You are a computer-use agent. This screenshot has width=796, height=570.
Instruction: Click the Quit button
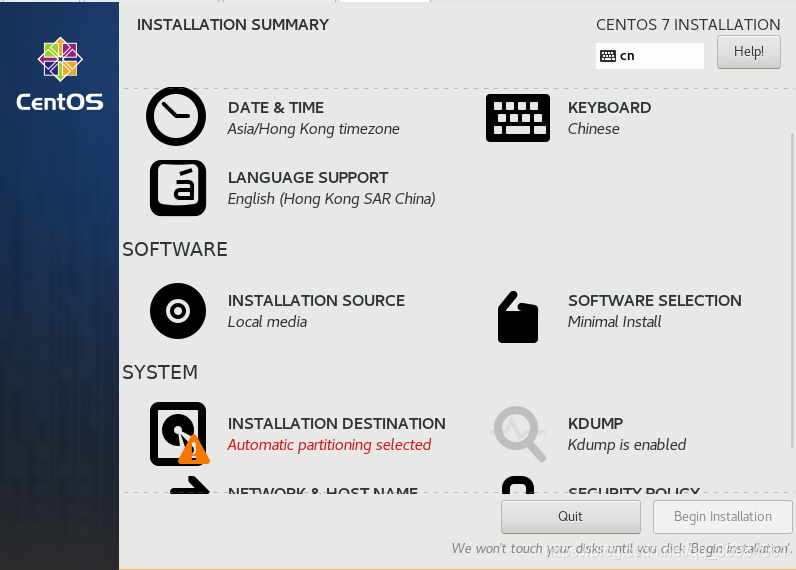[x=571, y=517]
